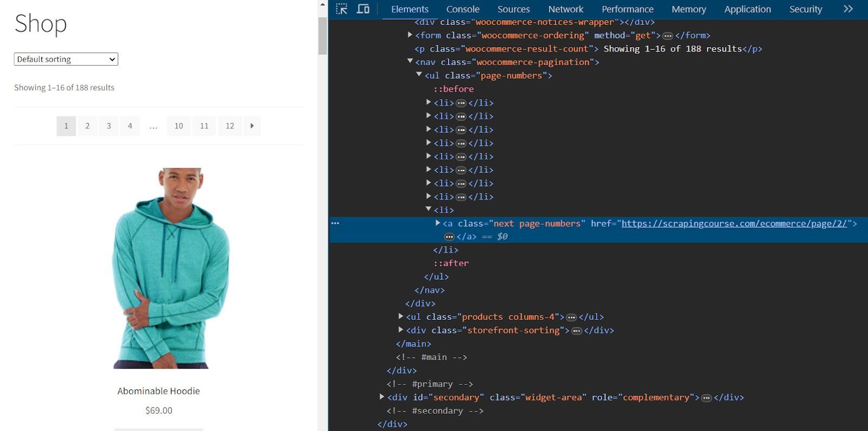Screen dimensions: 868x431
Task: Open the scrapingcourse.com page/2 href link
Action: [x=734, y=223]
